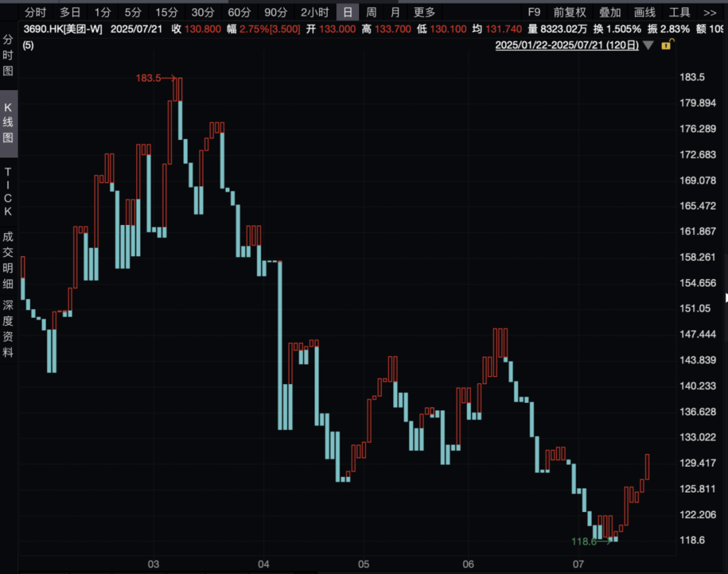728x574 pixels.
Task: Enable 叠加 overlay comparison
Action: [610, 12]
